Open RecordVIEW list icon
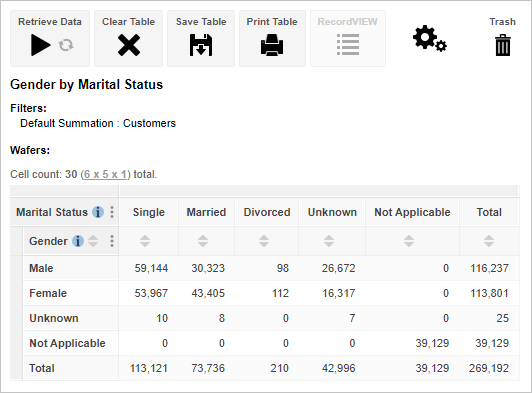 pyautogui.click(x=348, y=44)
